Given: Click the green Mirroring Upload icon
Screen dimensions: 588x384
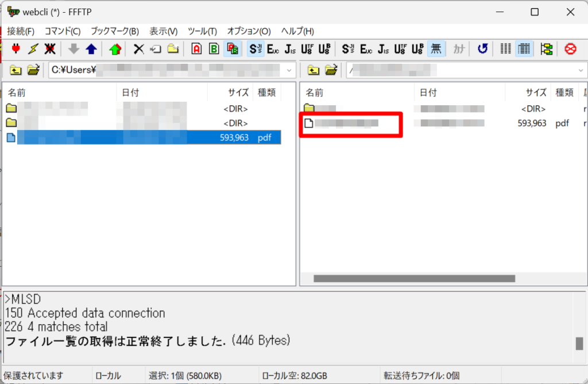Looking at the screenshot, I should click(115, 49).
